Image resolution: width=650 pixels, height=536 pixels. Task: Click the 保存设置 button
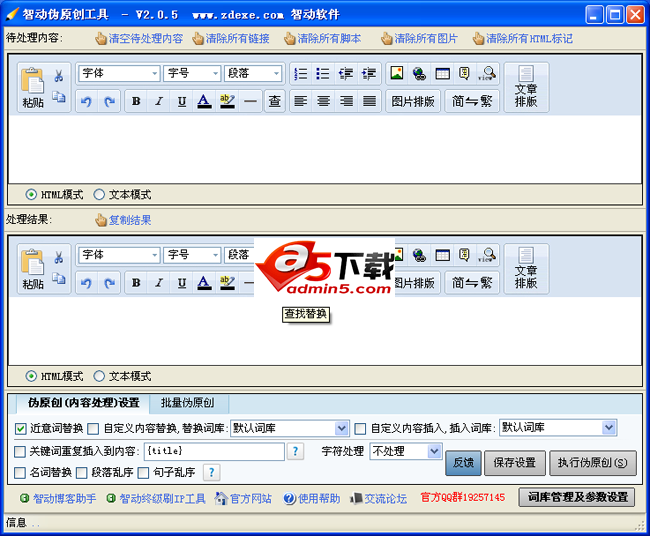click(x=514, y=463)
